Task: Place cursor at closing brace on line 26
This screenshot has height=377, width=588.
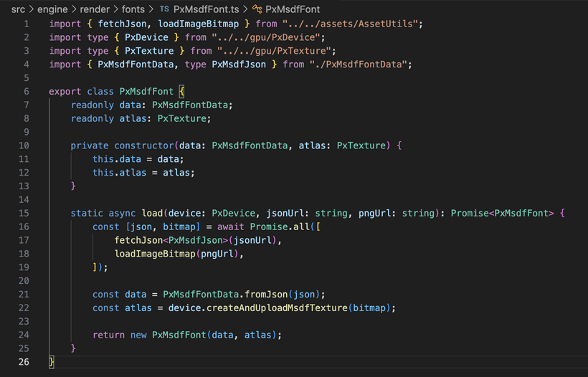Action: pyautogui.click(x=52, y=362)
